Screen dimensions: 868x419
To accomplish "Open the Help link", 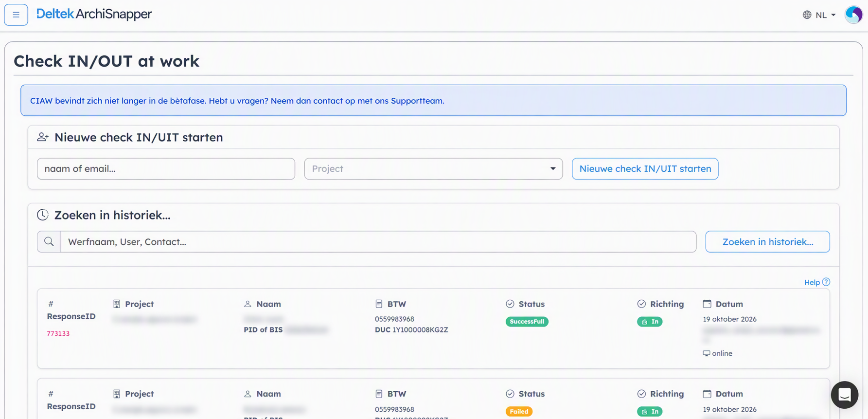I will tap(817, 282).
